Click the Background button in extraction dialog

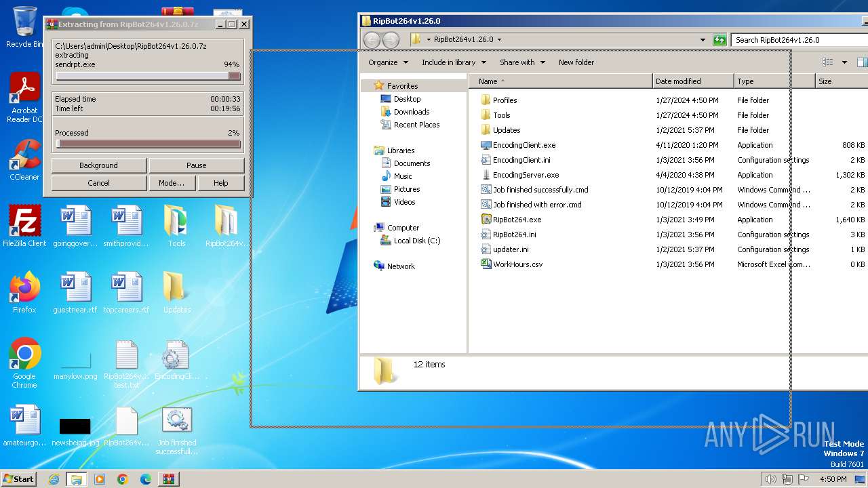[98, 165]
